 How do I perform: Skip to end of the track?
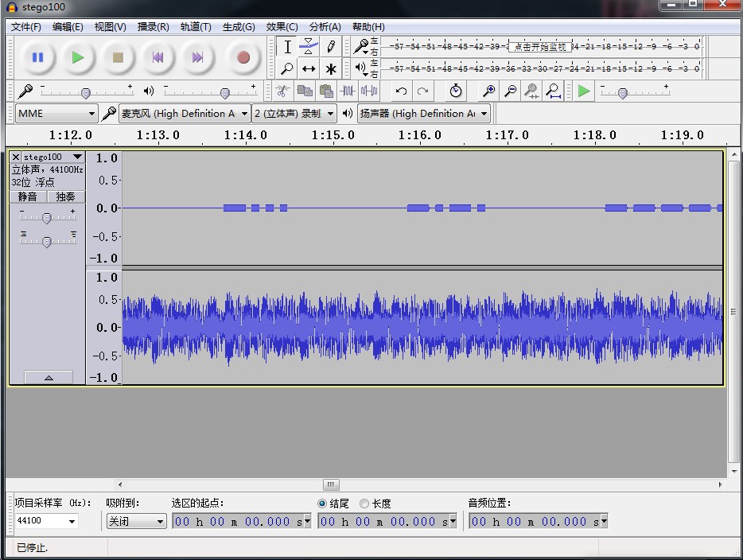(197, 58)
